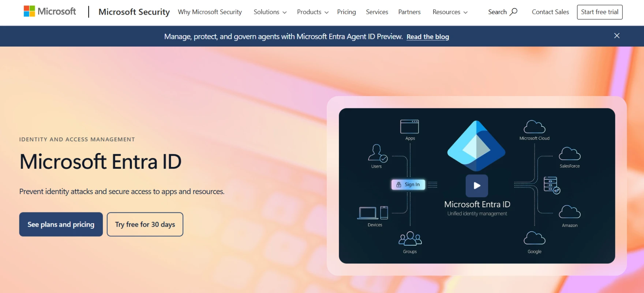This screenshot has height=293, width=644.
Task: Open the Services menu item
Action: pyautogui.click(x=377, y=12)
